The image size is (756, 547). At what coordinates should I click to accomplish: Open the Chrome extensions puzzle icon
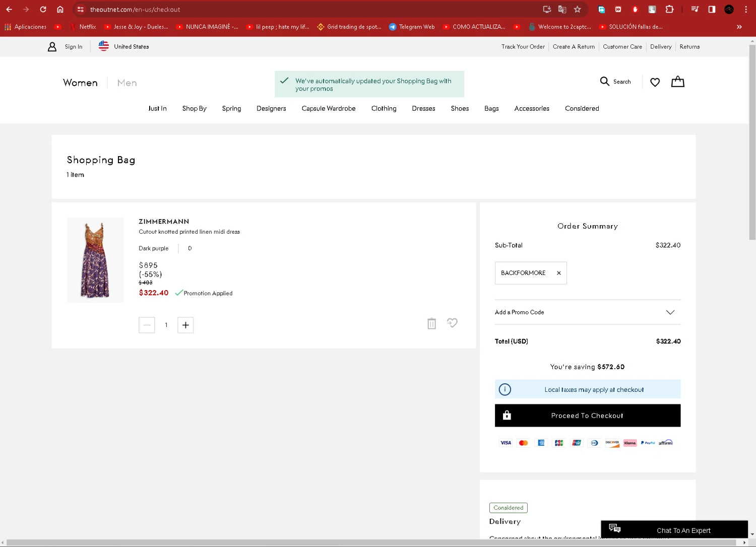669,10
